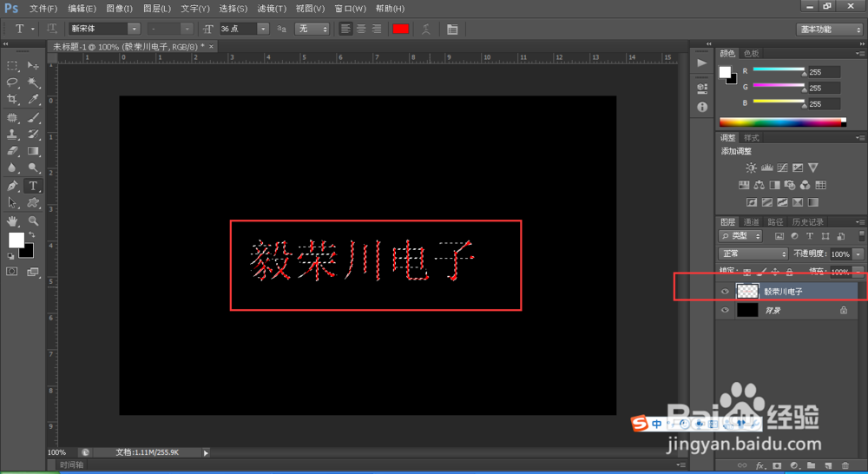The image size is (868, 474).
Task: Reset default foreground and background colors
Action: tap(10, 256)
